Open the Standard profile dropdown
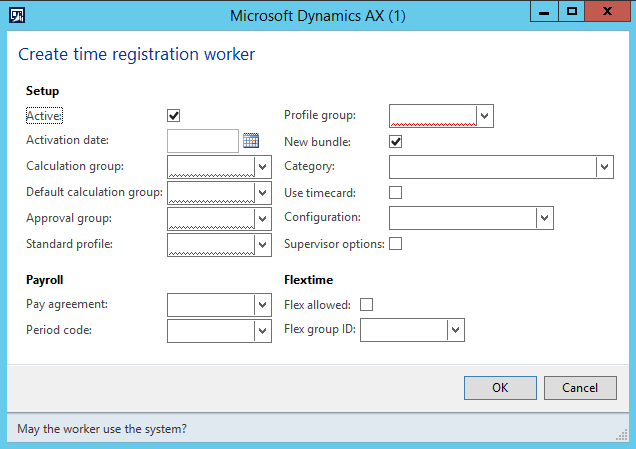Screen dimensions: 636x449 (263, 245)
